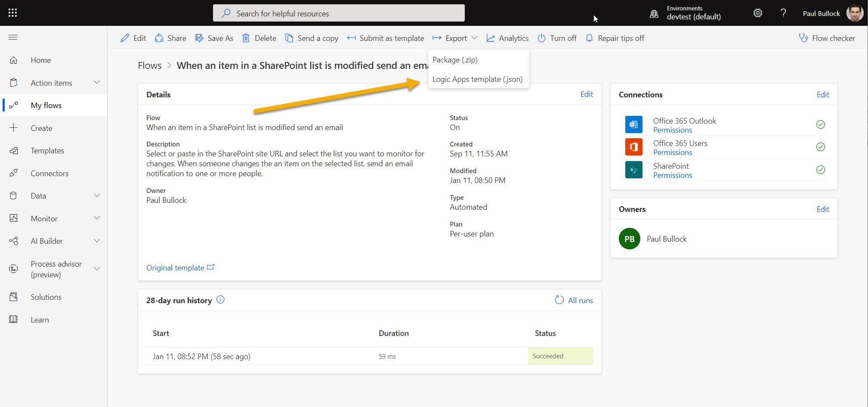Click the settings gear icon

tap(757, 13)
